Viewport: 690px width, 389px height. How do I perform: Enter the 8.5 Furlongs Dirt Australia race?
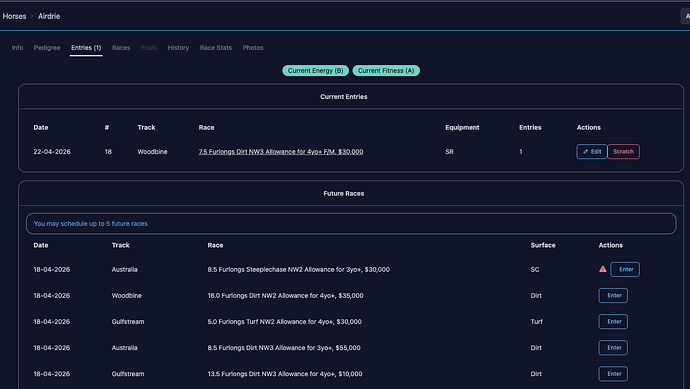click(x=613, y=348)
